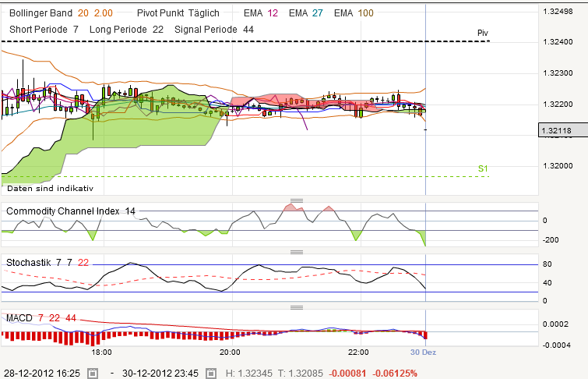Click the low value T: 1.32085

click(x=301, y=374)
